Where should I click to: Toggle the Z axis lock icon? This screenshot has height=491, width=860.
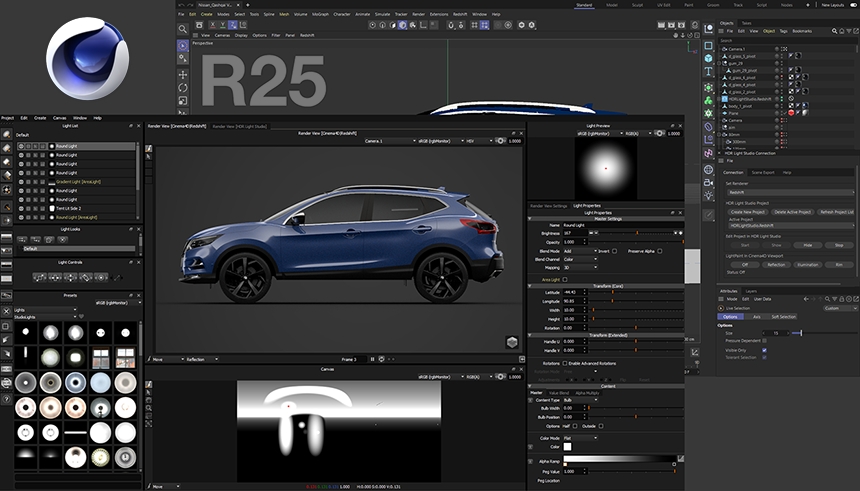233,25
